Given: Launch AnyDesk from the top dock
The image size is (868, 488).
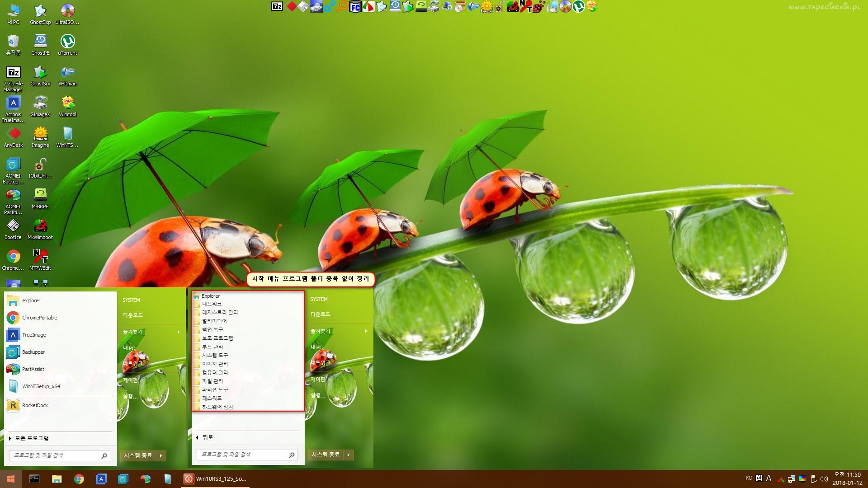Looking at the screenshot, I should (x=292, y=6).
